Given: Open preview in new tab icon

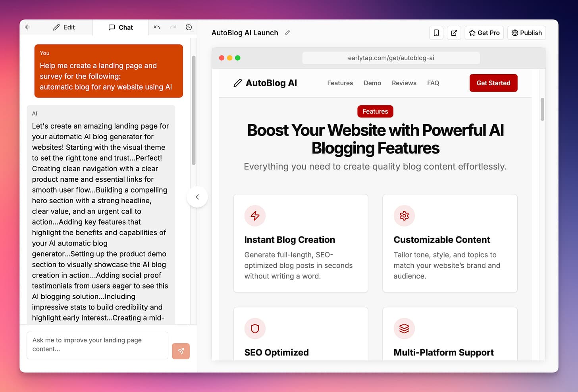Looking at the screenshot, I should point(454,33).
